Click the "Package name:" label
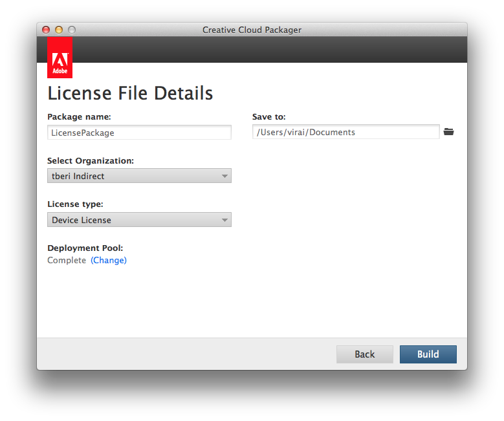The height and width of the screenshot is (421, 504). 79,117
